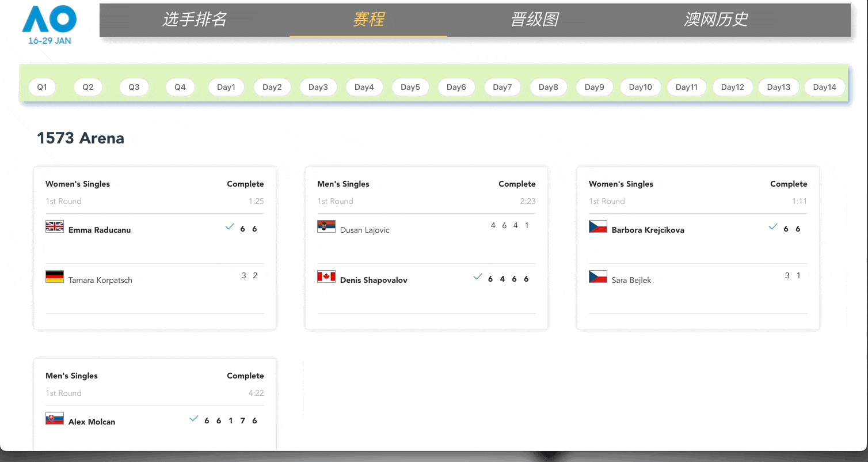The image size is (868, 462).
Task: Switch schedule to Day6
Action: 456,87
